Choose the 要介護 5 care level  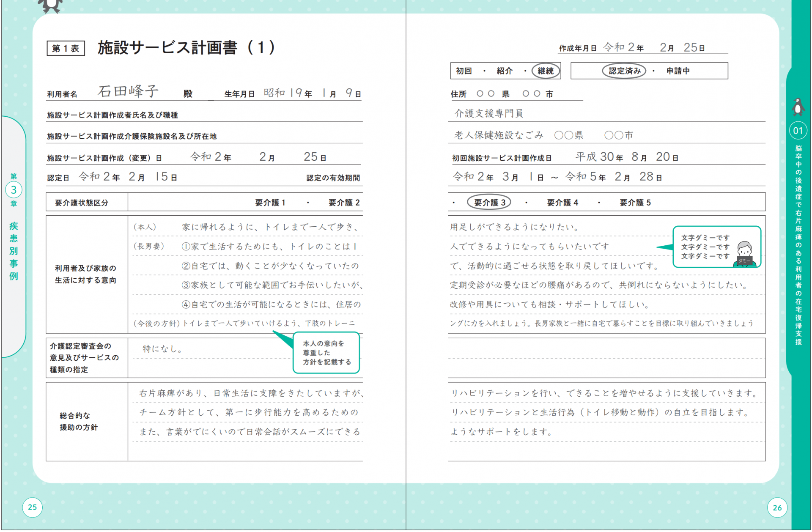[635, 203]
